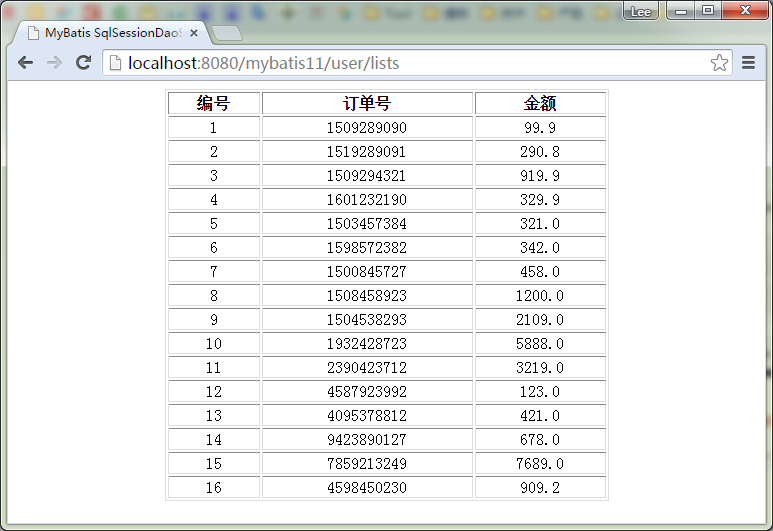Minimize the Chrome window
Screen dimensions: 773x531
click(x=682, y=10)
